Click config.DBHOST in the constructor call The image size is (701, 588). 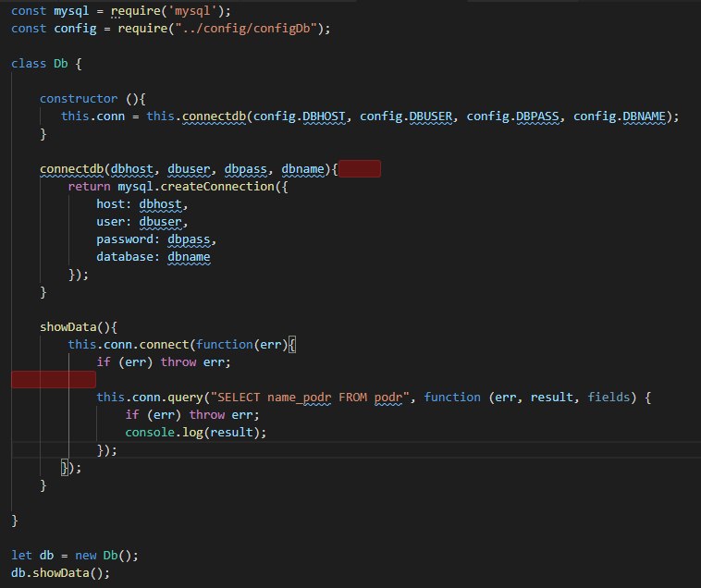tap(299, 116)
